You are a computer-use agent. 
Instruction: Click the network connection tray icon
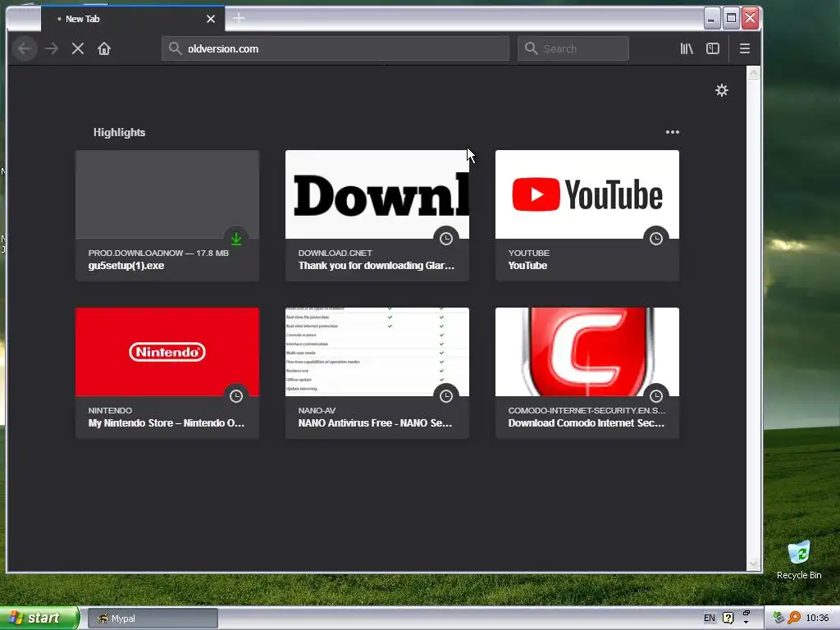pos(778,619)
